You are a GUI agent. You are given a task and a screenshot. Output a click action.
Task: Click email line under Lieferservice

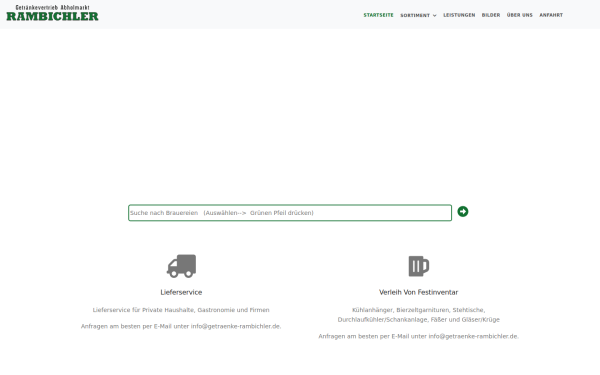181,326
